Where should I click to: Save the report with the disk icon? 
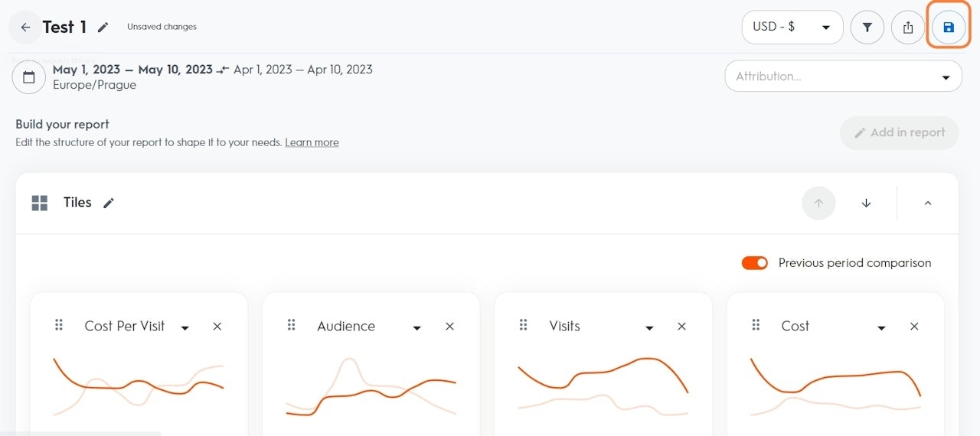coord(949,28)
